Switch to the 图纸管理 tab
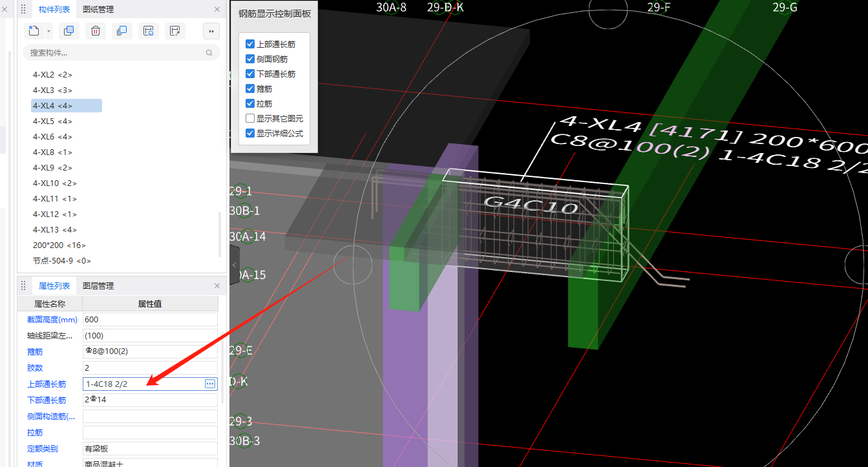Viewport: 868px width, 467px height. pyautogui.click(x=99, y=9)
